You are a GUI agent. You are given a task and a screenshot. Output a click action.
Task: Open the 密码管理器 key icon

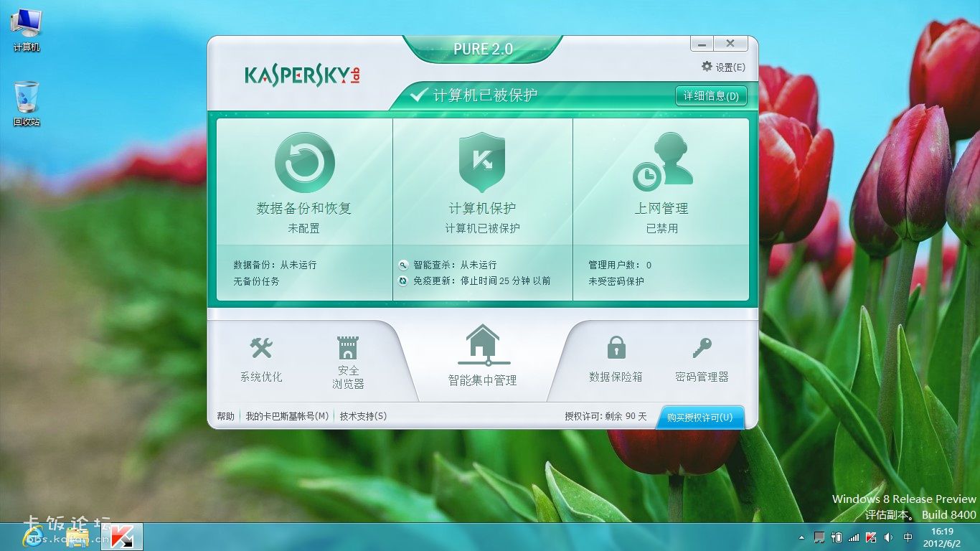click(702, 348)
